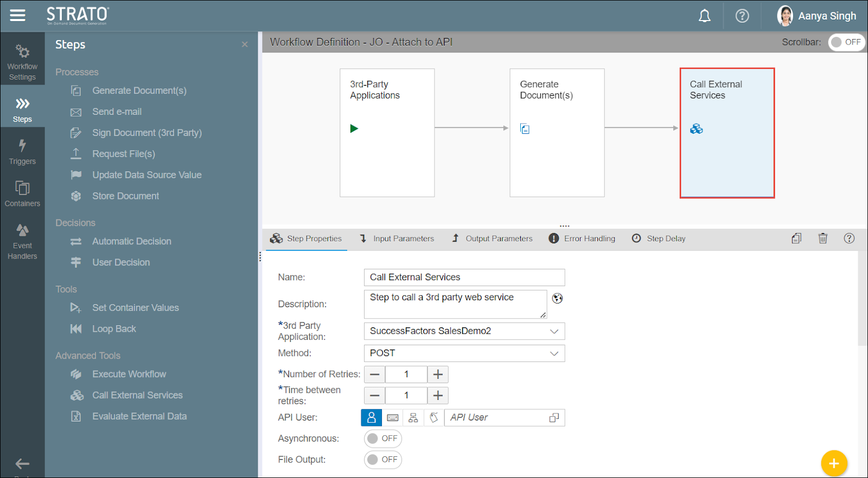The height and width of the screenshot is (478, 868).
Task: Enable the Asynchronous toggle
Action: [382, 438]
